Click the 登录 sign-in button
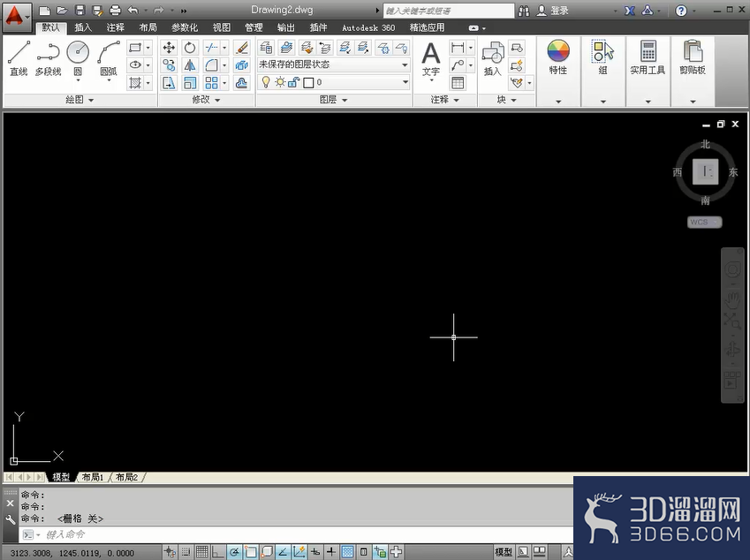The height and width of the screenshot is (560, 750). (x=553, y=11)
